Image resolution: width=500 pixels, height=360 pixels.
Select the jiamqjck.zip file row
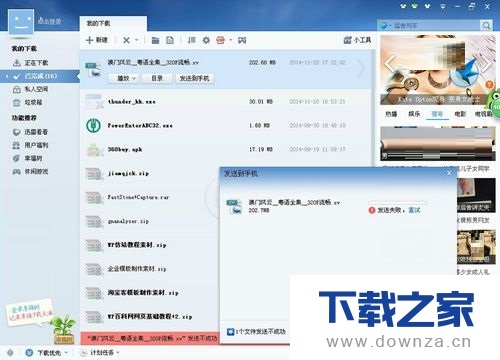click(x=150, y=173)
